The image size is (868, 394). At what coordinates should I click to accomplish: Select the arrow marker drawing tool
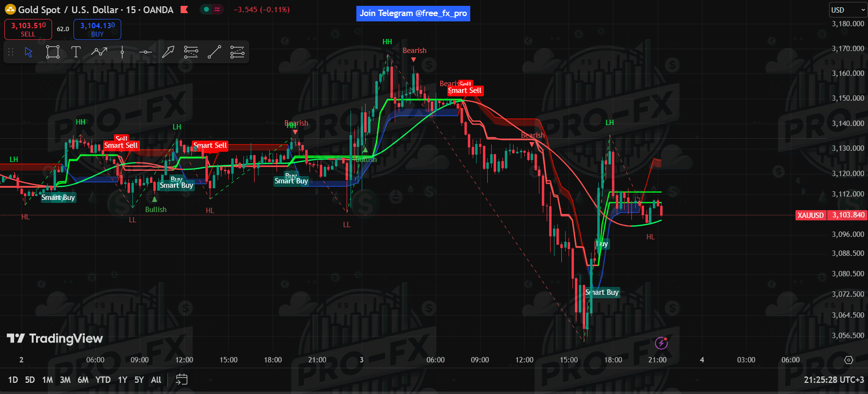[168, 52]
